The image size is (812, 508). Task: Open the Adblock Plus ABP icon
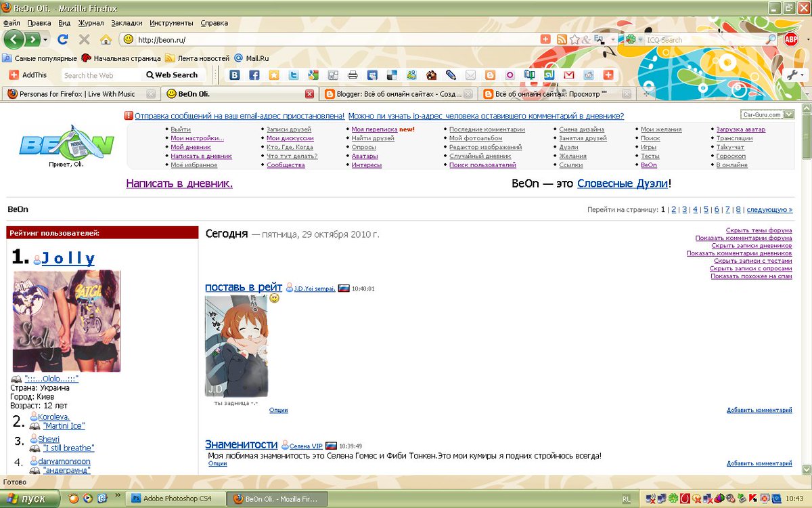coord(790,39)
